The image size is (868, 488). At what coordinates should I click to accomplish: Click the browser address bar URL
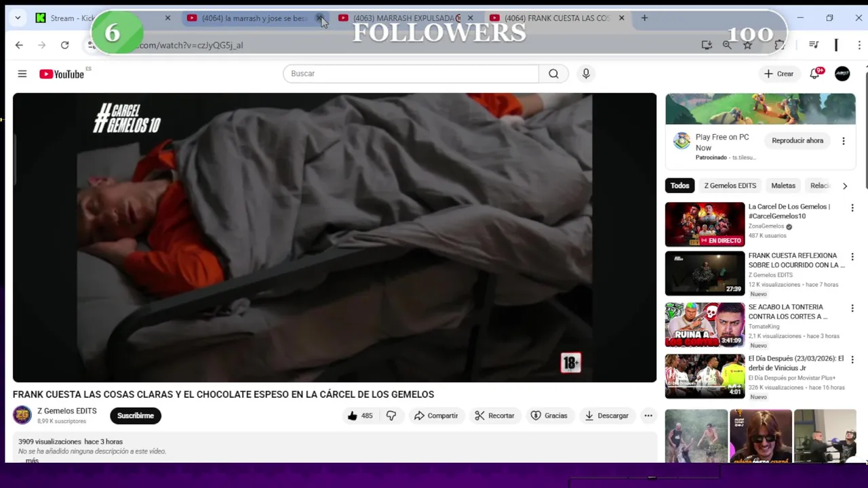point(190,45)
